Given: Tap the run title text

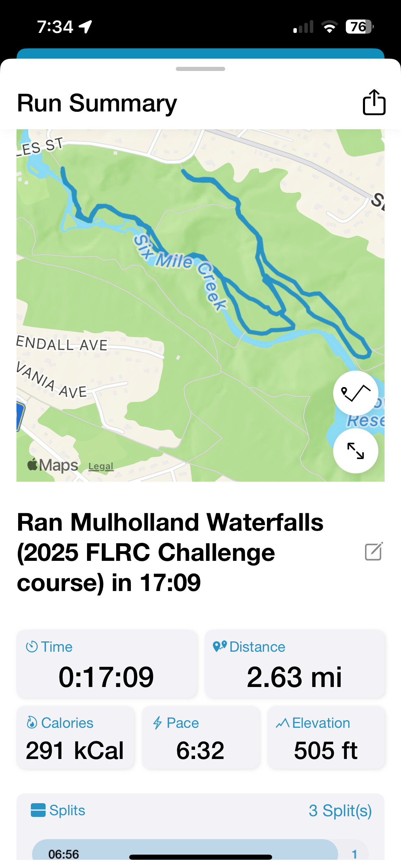Looking at the screenshot, I should coord(170,552).
